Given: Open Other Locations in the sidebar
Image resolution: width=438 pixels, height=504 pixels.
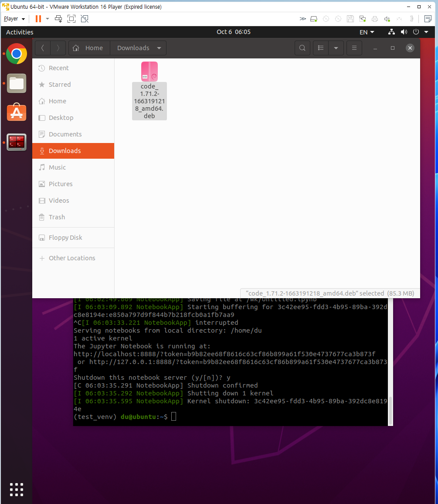Looking at the screenshot, I should click(x=73, y=258).
